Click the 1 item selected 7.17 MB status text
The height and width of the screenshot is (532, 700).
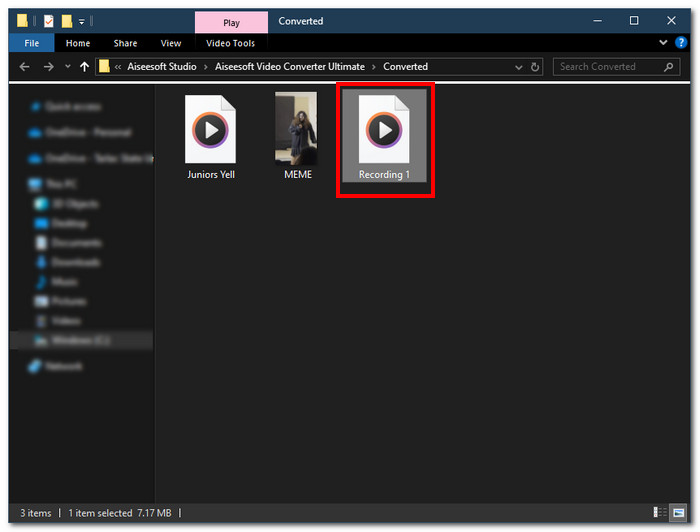click(120, 513)
